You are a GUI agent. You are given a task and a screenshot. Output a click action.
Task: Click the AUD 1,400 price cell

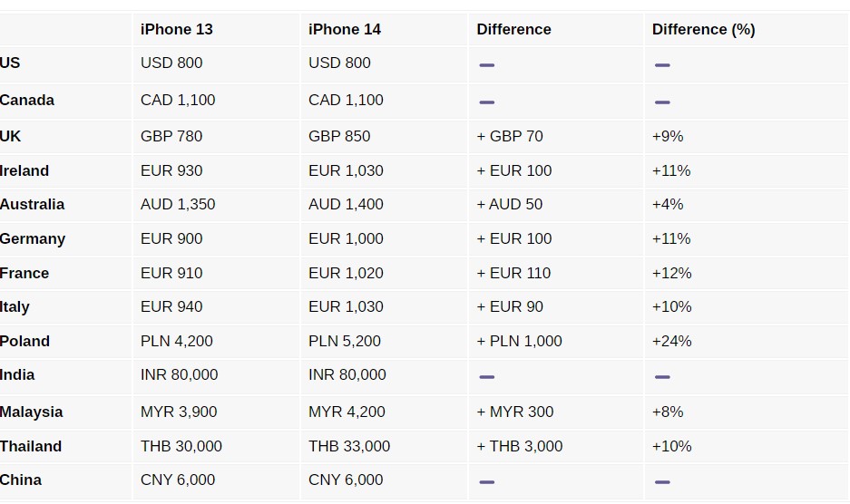click(x=346, y=204)
